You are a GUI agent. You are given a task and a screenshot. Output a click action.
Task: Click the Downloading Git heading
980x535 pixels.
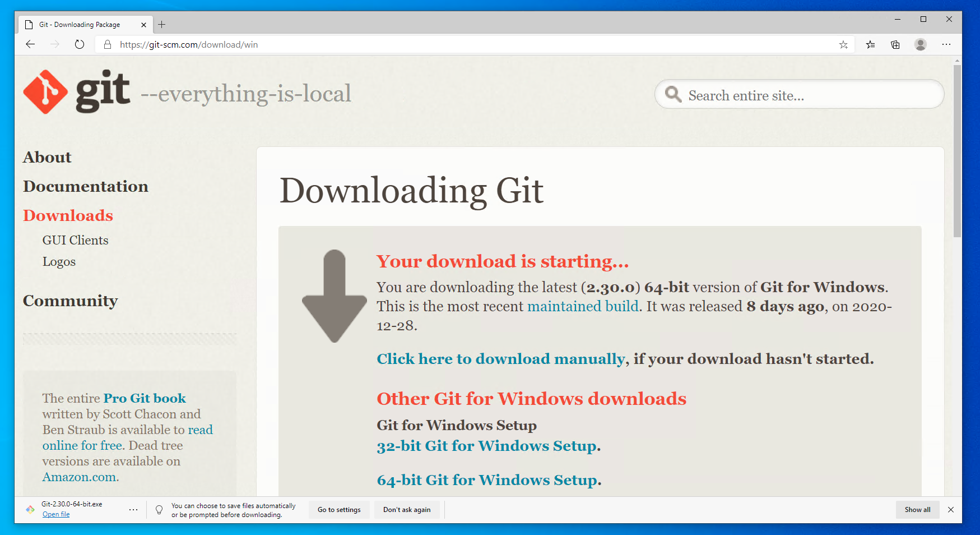(x=411, y=191)
